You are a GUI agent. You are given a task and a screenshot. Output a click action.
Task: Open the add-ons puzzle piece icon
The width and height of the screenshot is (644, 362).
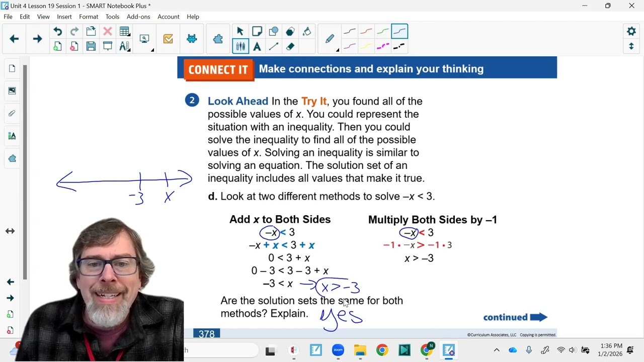(x=218, y=39)
